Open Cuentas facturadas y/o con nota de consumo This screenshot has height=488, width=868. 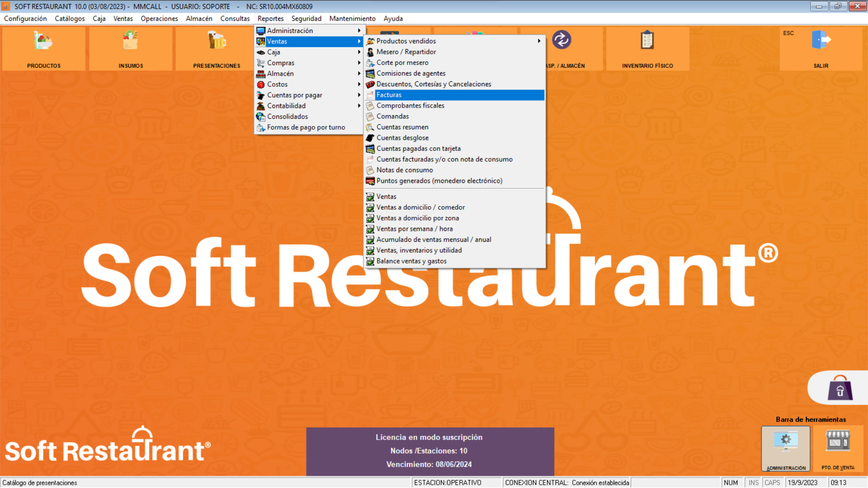click(x=455, y=160)
